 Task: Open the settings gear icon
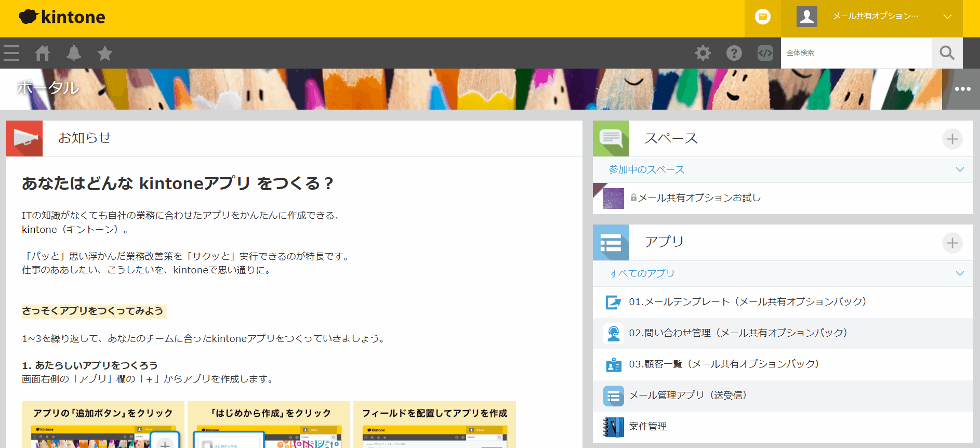coord(703,53)
